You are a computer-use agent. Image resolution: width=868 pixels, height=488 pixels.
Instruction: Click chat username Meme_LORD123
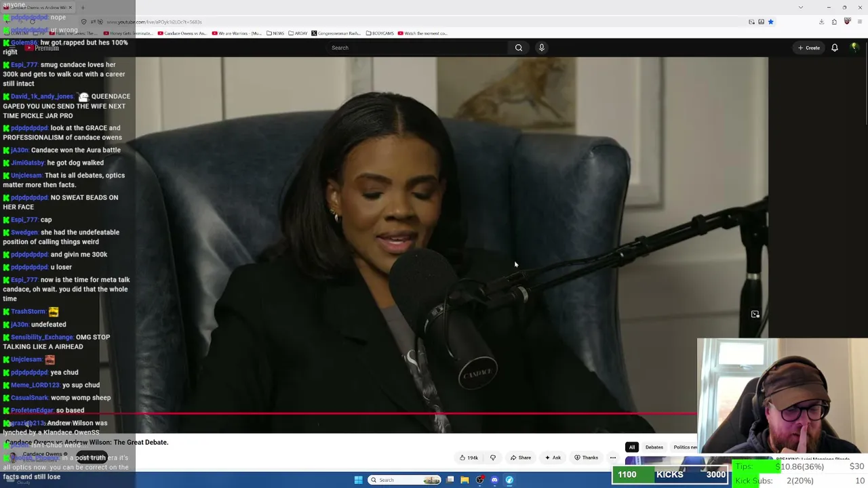(35, 385)
